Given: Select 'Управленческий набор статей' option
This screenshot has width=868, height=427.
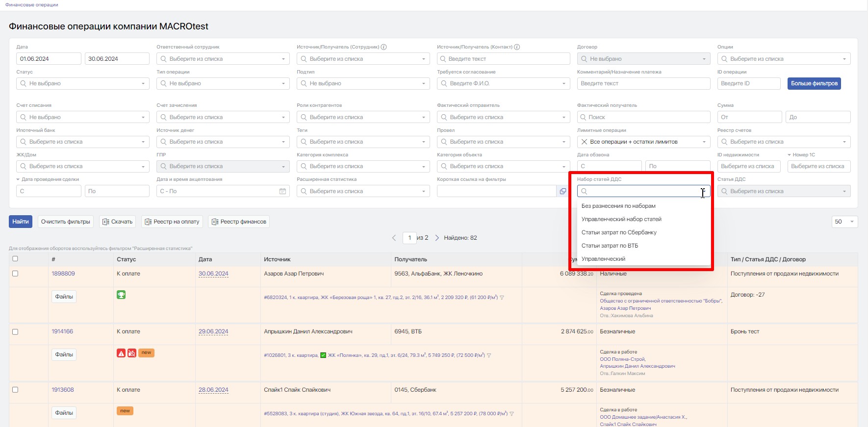Looking at the screenshot, I should point(621,219).
